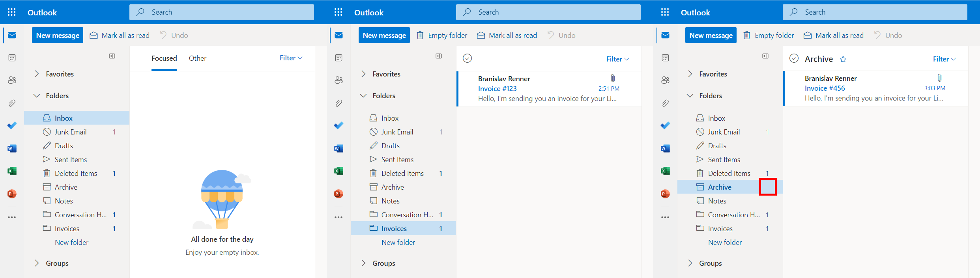980x278 pixels.
Task: Open Calendar from the leftmost sidebar
Action: click(x=12, y=58)
